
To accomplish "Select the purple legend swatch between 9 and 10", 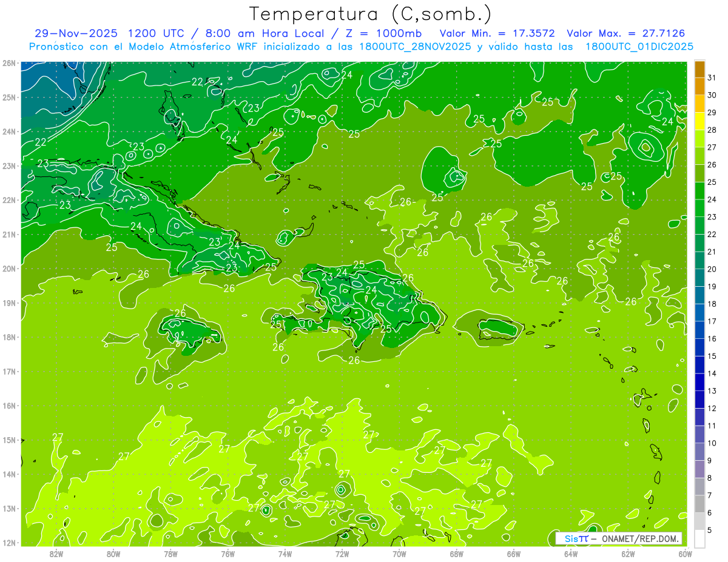I will (x=699, y=452).
